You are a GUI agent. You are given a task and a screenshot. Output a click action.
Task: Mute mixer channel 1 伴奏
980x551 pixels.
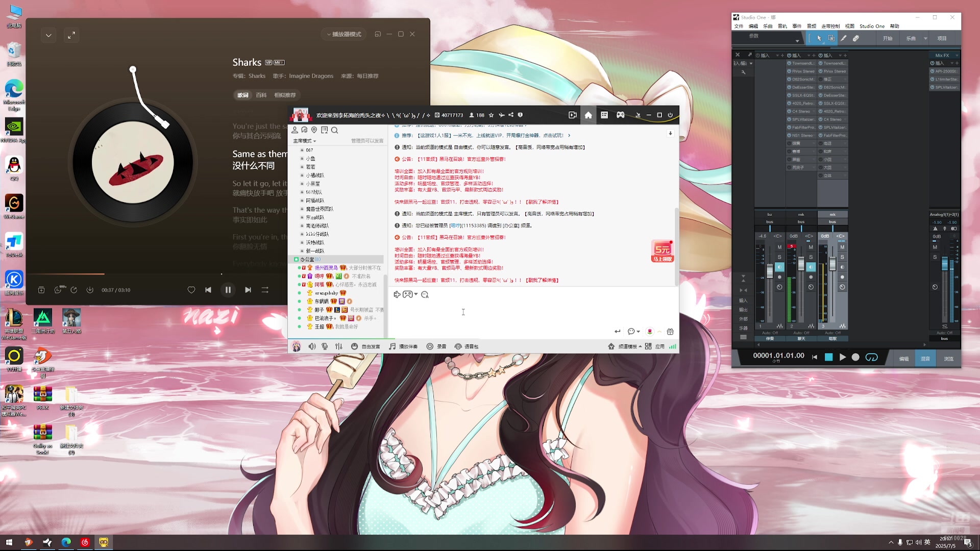tap(779, 247)
